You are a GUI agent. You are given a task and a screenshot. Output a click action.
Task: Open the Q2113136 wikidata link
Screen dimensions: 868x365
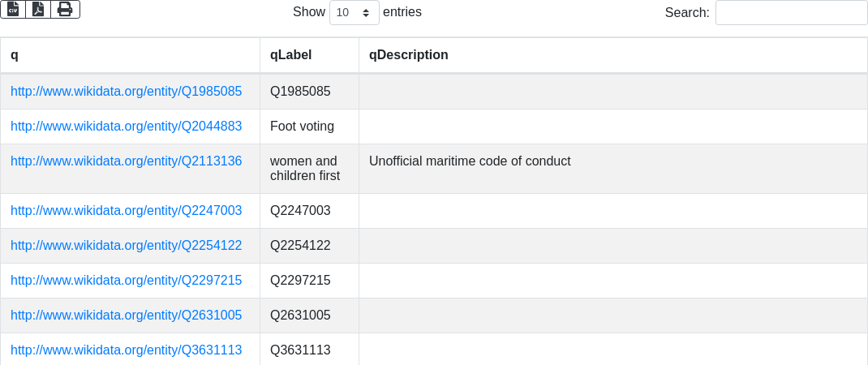pos(127,161)
